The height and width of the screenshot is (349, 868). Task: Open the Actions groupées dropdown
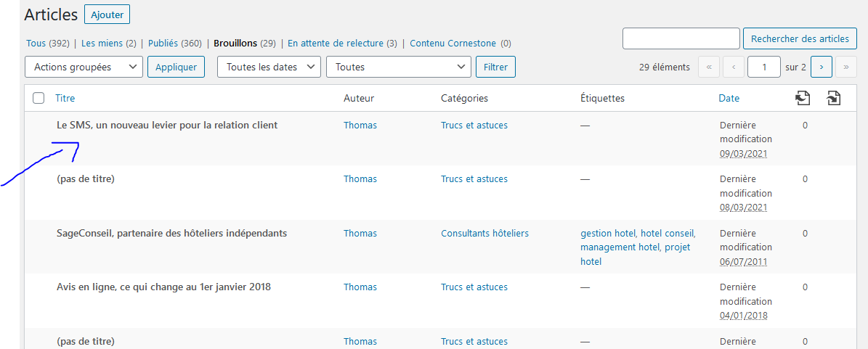(84, 67)
